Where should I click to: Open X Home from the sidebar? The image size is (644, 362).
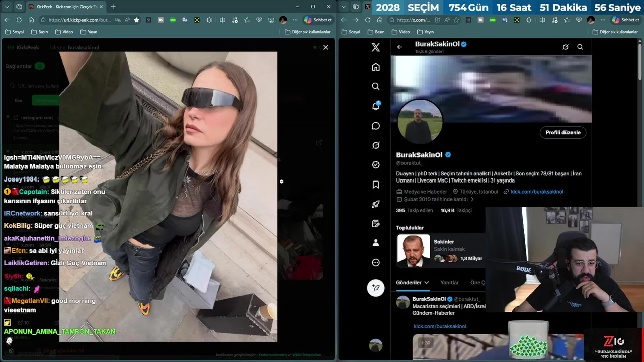(376, 67)
